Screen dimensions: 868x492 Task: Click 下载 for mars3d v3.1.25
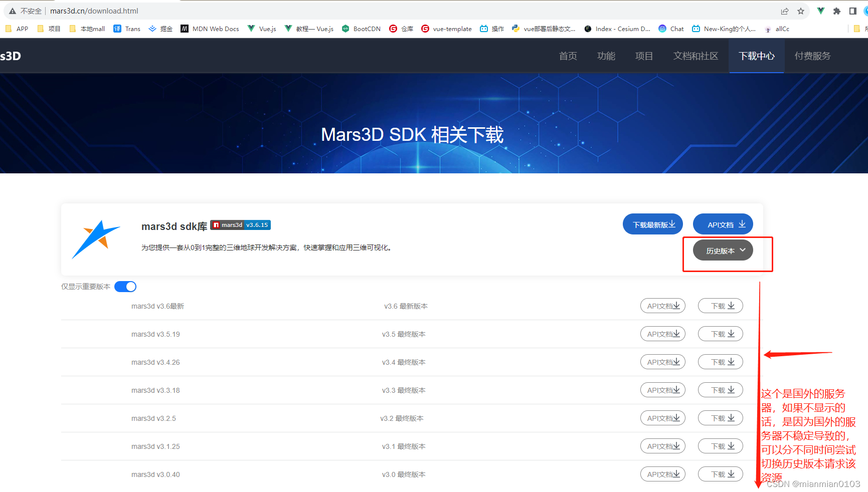click(721, 446)
